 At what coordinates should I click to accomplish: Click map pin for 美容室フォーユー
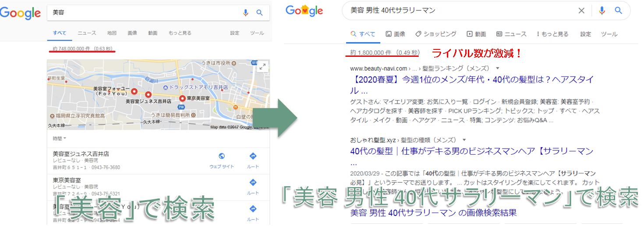tap(134, 91)
